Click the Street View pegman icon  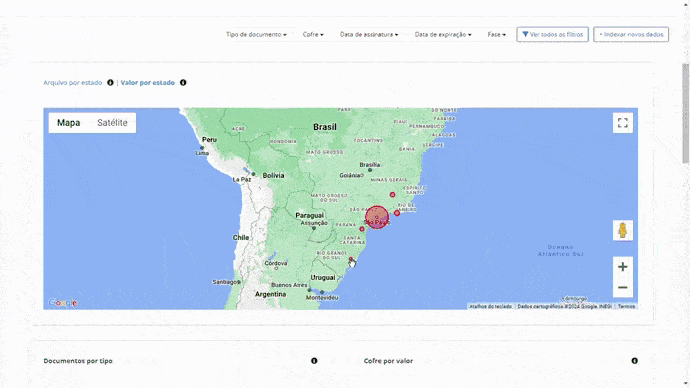[x=623, y=231]
